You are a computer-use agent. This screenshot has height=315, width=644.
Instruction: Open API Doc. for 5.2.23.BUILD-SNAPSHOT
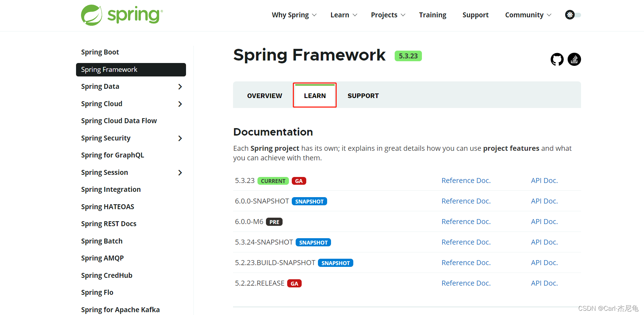(x=544, y=263)
